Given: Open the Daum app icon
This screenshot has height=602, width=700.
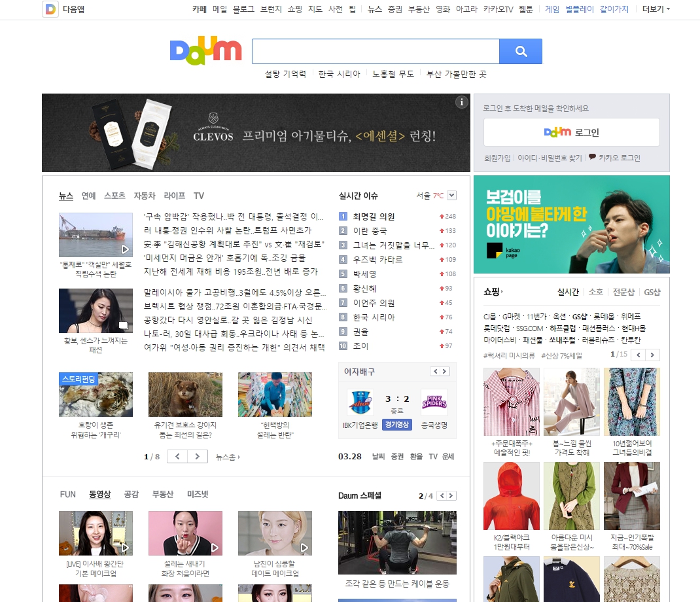Looking at the screenshot, I should click(x=50, y=9).
